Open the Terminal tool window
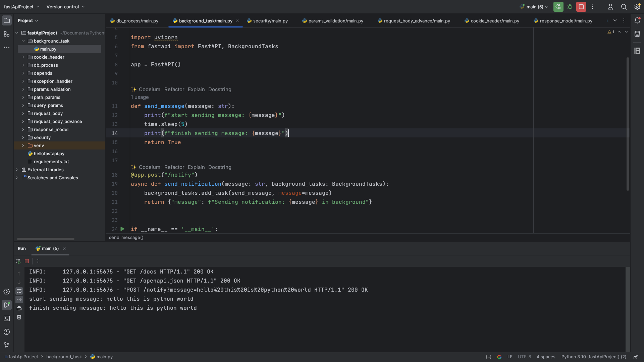Screen dimensions: 644x362 7,318
